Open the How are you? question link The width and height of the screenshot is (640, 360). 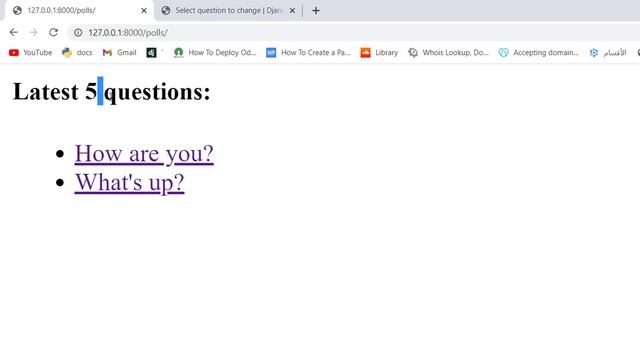[x=144, y=154]
